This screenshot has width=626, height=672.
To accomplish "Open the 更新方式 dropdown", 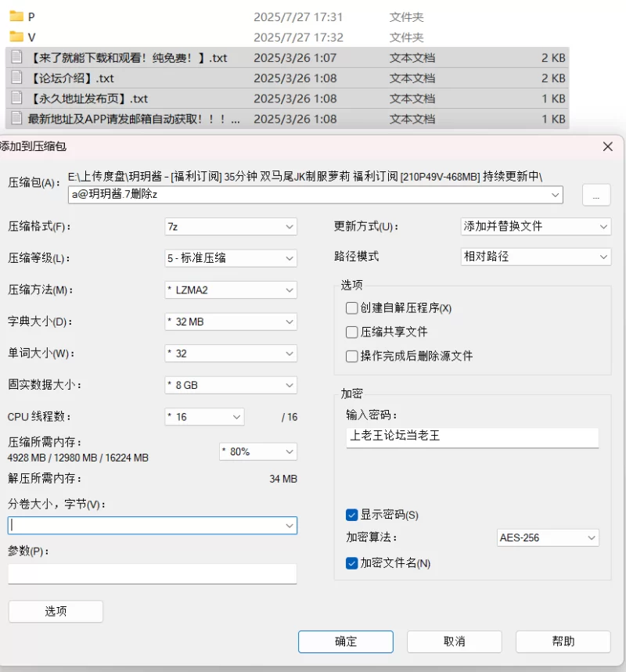I will click(x=536, y=227).
